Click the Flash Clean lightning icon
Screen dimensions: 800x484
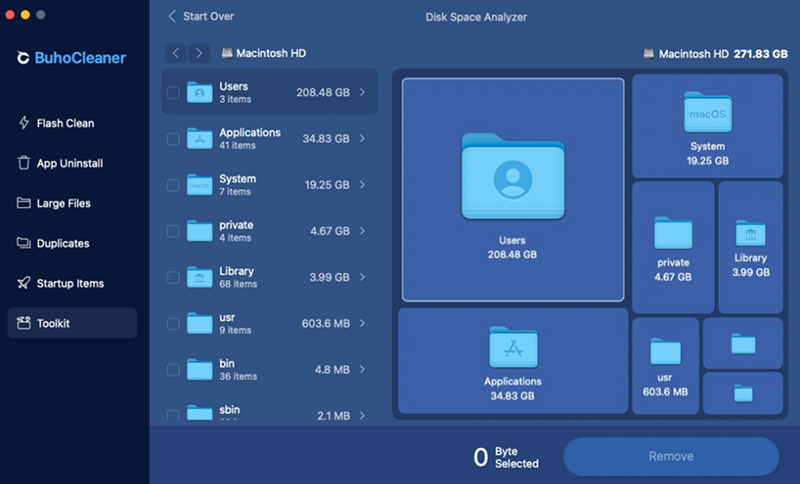coord(24,123)
